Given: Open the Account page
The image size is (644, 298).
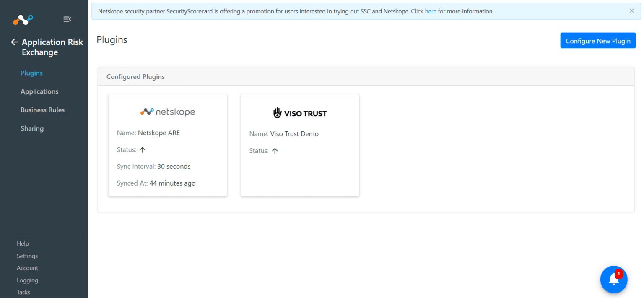Looking at the screenshot, I should (x=27, y=268).
